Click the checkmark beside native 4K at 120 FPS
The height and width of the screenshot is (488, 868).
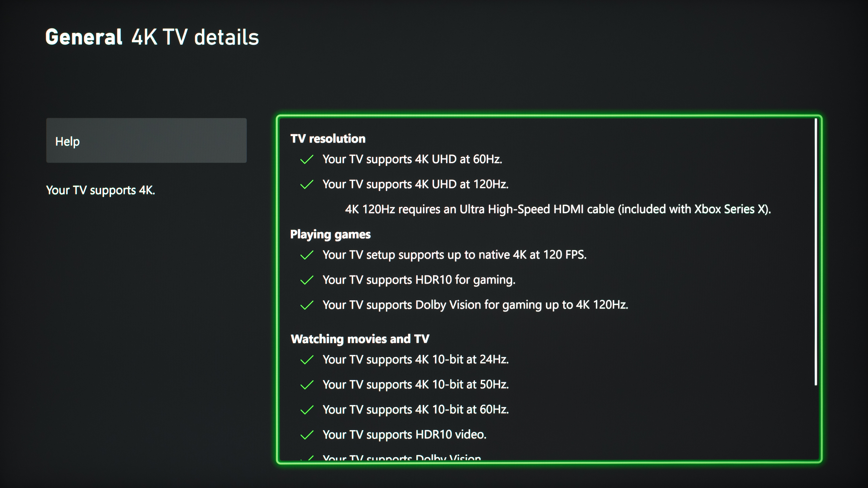click(307, 255)
